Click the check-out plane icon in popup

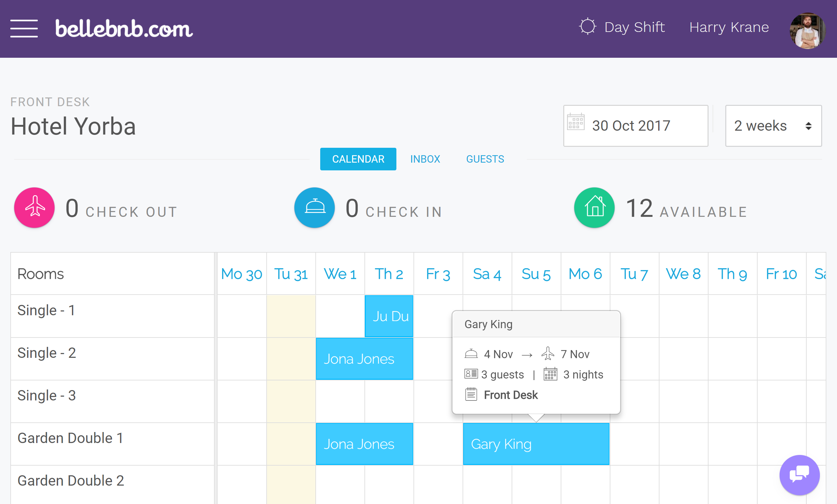[547, 354]
